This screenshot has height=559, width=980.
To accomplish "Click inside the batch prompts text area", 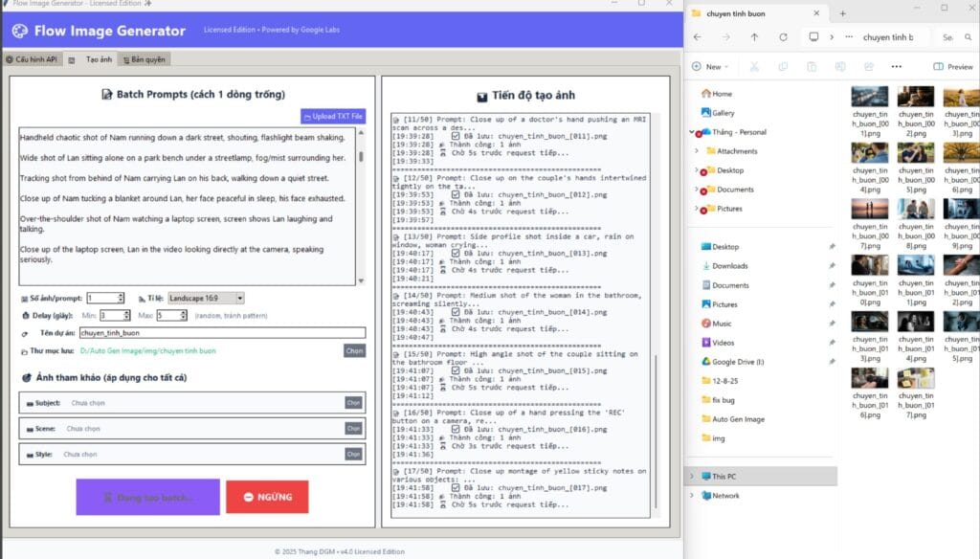I will (187, 207).
